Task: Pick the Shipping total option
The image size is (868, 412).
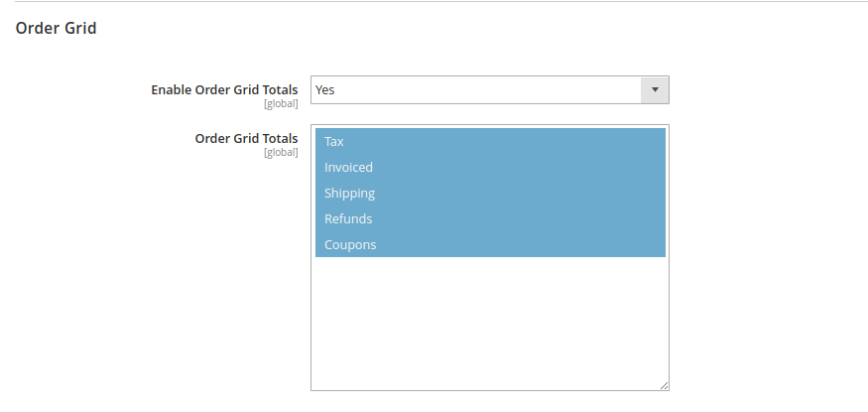Action: click(x=490, y=193)
